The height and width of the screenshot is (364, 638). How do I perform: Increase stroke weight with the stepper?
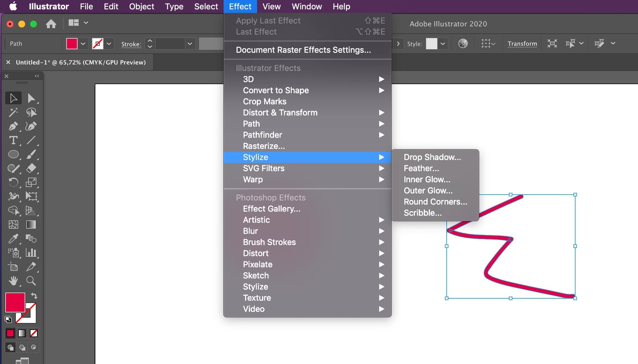pyautogui.click(x=150, y=41)
